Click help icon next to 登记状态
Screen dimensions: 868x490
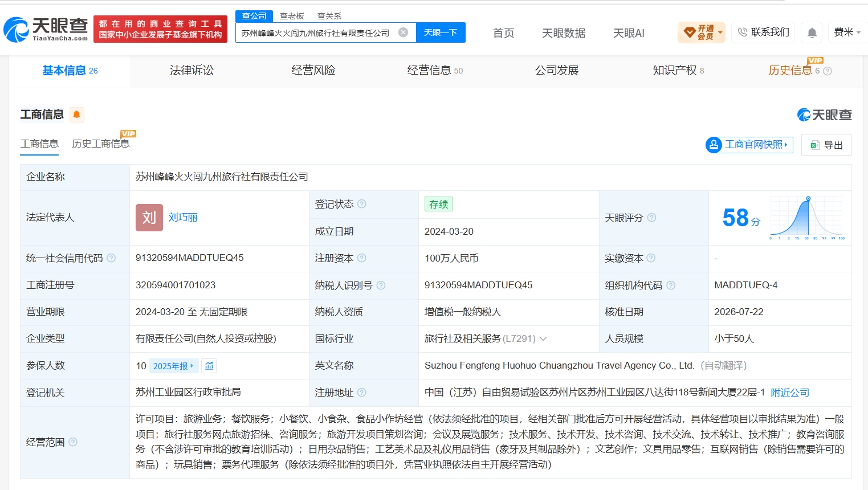[362, 204]
